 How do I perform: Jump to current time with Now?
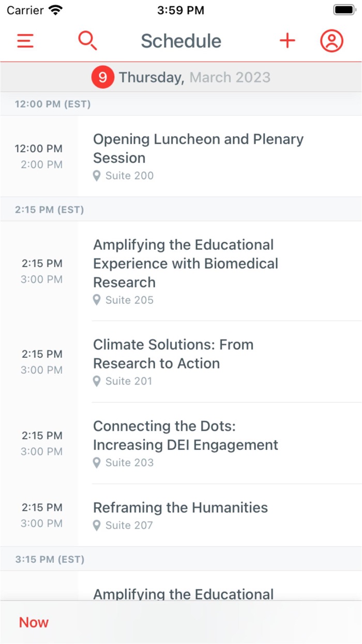[34, 622]
